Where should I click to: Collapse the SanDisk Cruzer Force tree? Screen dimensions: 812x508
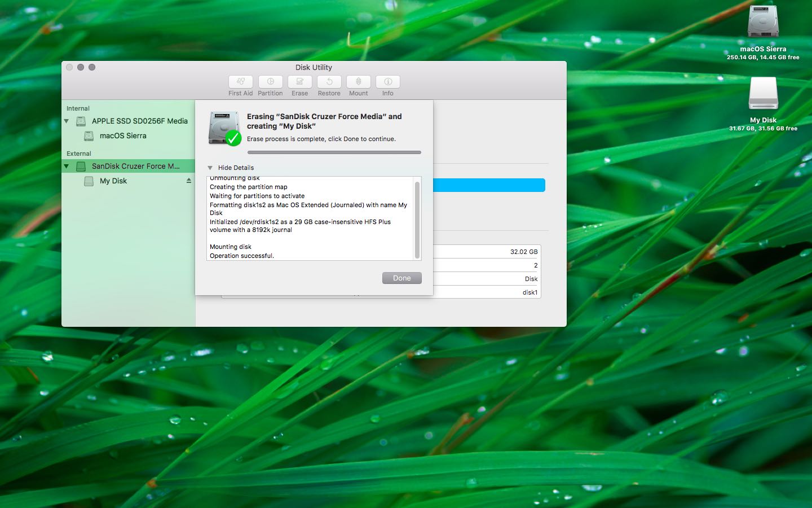tap(67, 166)
